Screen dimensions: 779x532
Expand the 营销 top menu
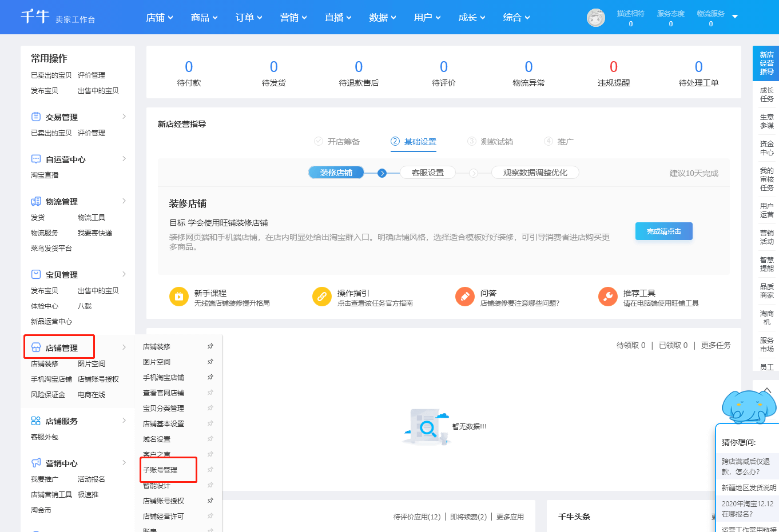[x=293, y=18]
